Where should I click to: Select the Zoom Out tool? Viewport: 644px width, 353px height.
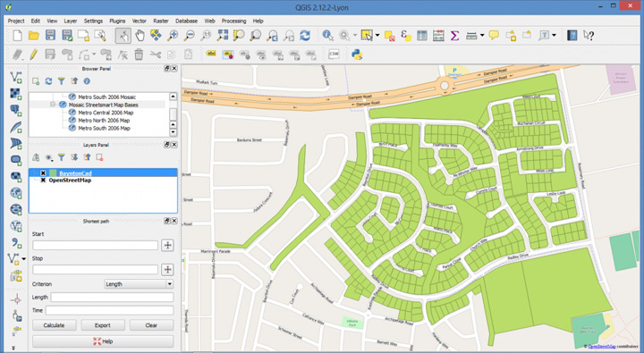tap(189, 36)
